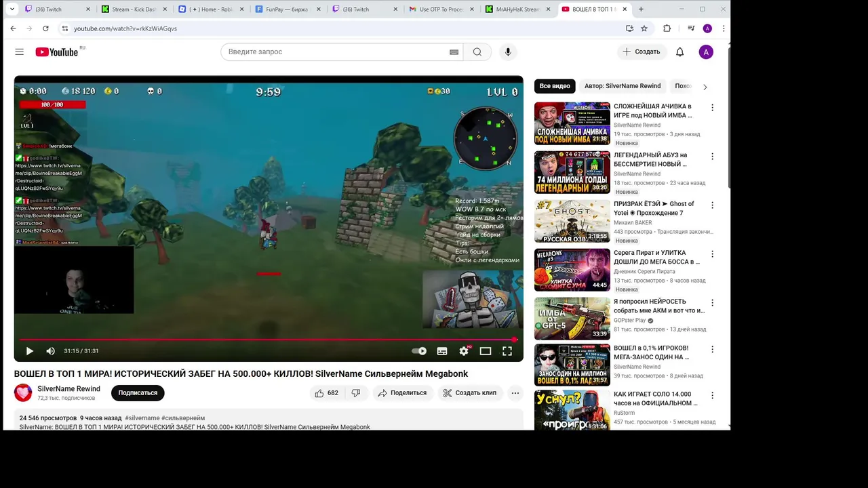Open options for ПРИЗРАК ЁТЭЙ video
This screenshot has height=488, width=868.
[x=712, y=205]
